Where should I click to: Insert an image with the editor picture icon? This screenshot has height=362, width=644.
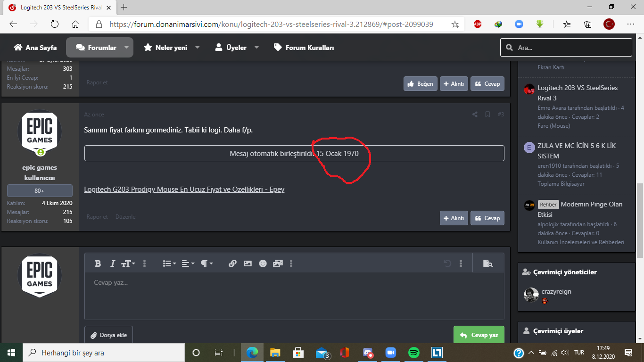(x=248, y=263)
